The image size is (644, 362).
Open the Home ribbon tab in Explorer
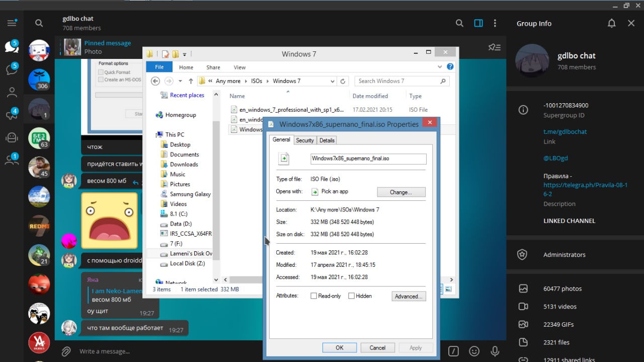tap(186, 67)
